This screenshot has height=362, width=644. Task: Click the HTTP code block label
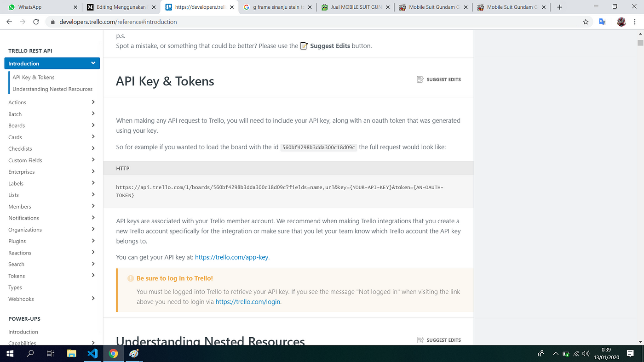pyautogui.click(x=122, y=169)
